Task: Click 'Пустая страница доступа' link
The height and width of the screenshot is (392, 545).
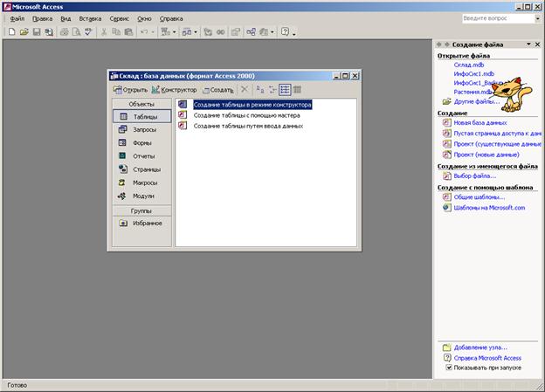Action: pyautogui.click(x=497, y=134)
